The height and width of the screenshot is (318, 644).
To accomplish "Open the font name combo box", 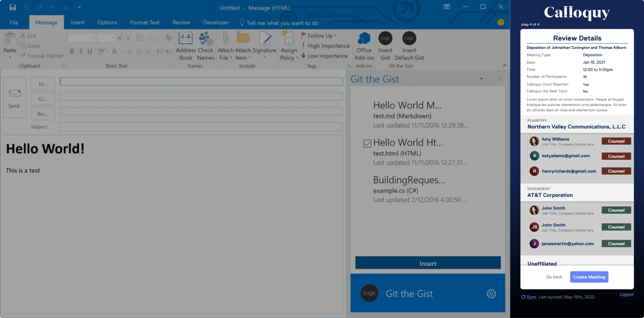I will tap(82, 38).
